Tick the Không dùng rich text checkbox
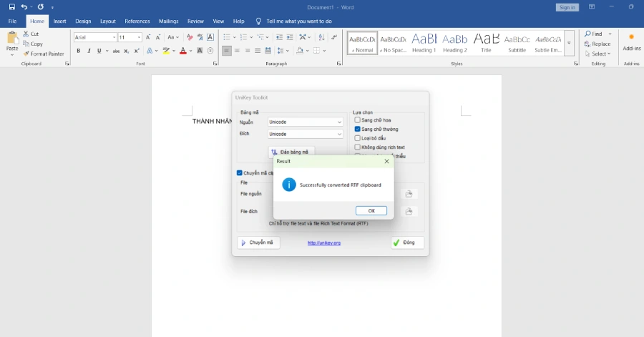Screen dimensions: 644x337 point(357,147)
